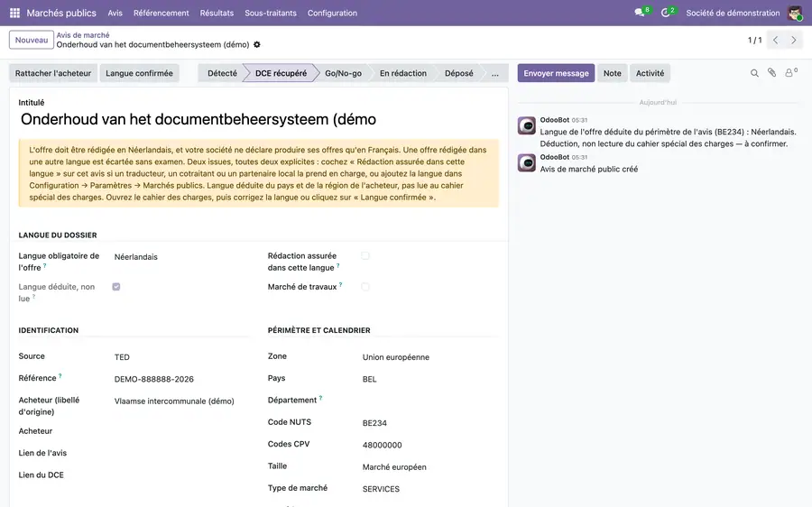Open the Type de marché field
Screen dimensions: 812x507
(x=429, y=489)
